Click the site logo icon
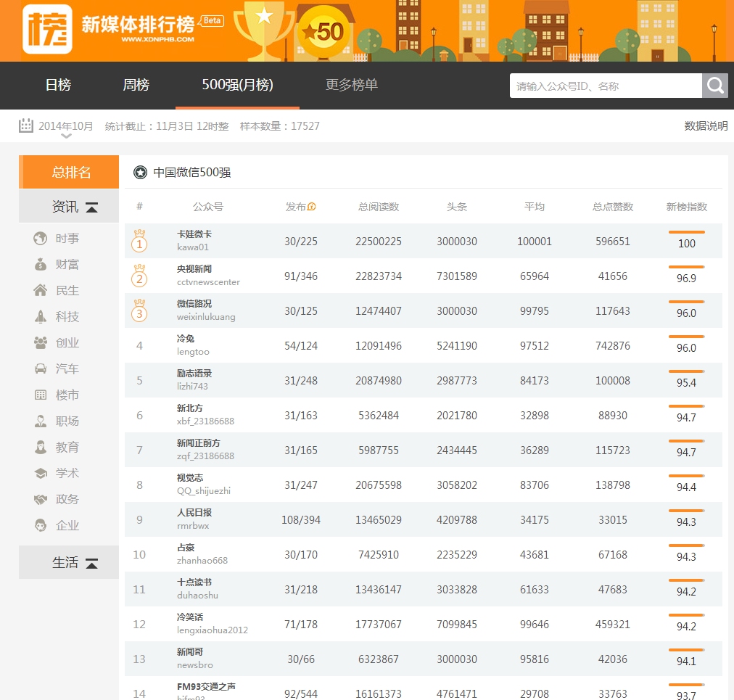Screen dimensions: 734x700 [47, 29]
